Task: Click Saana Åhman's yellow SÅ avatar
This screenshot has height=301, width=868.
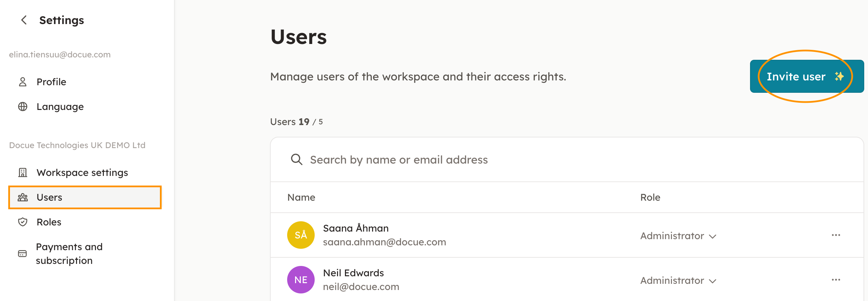Action: 301,235
